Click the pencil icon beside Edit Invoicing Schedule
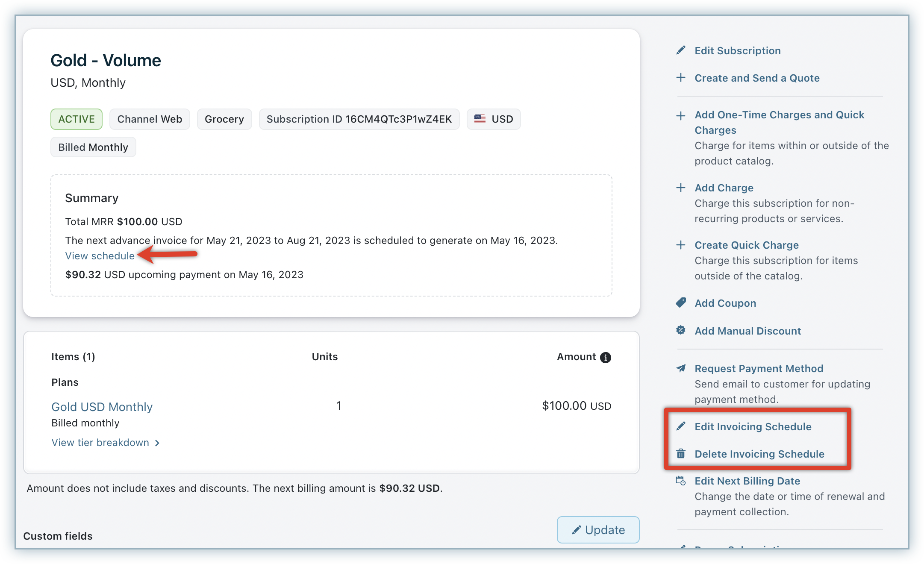The height and width of the screenshot is (564, 924). coord(681,426)
